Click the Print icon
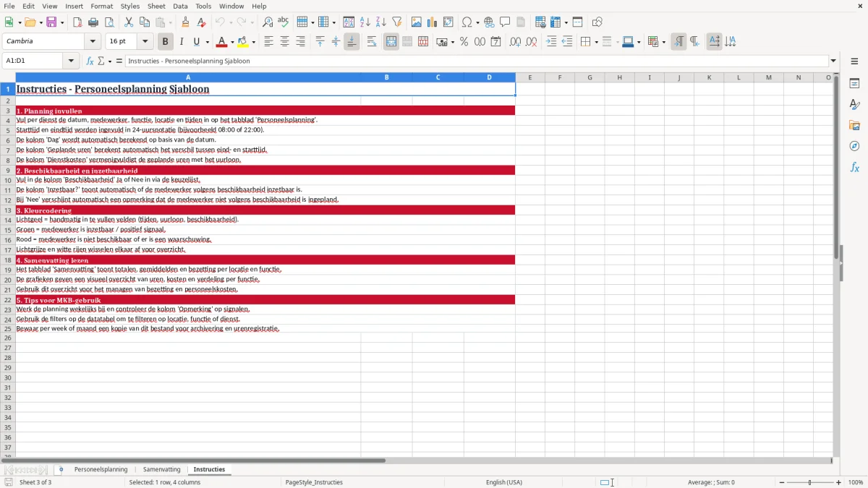Viewport: 868px width, 488px height. coord(93,22)
